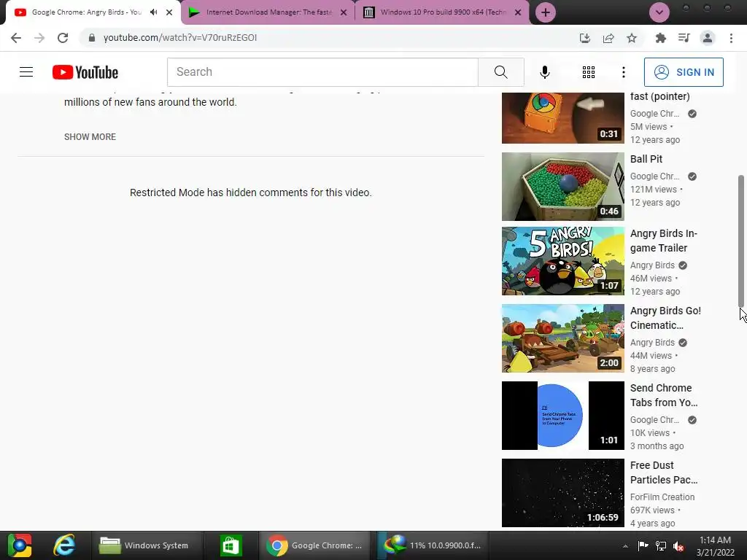Select the Google Chrome taskbar button
This screenshot has width=747, height=560.
point(315,545)
